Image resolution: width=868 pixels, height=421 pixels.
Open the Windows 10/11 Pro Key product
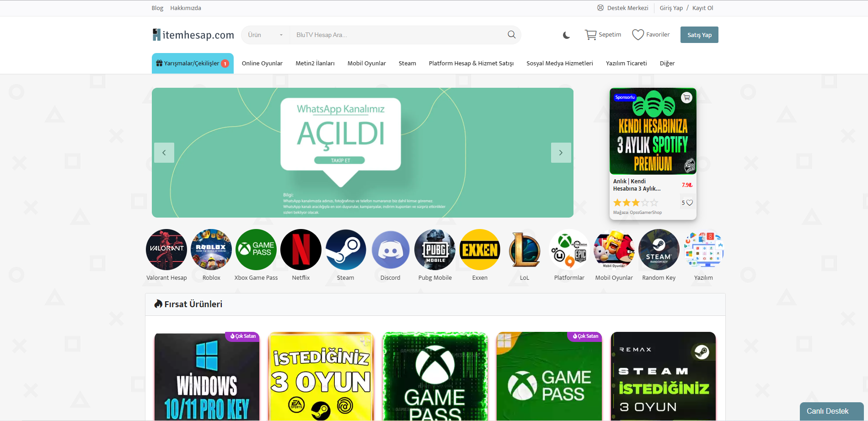(207, 376)
